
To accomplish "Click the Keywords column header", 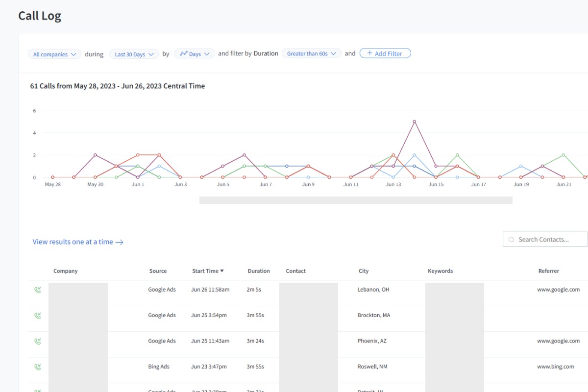I will click(440, 271).
